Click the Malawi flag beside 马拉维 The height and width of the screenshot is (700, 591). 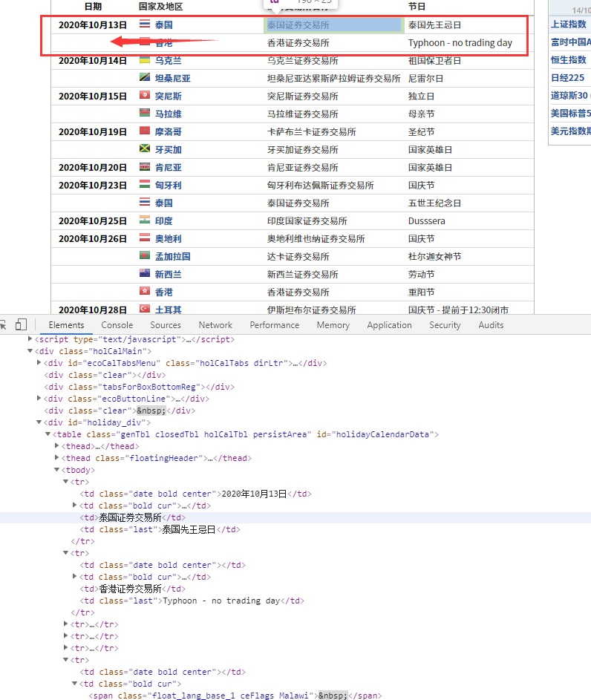coord(145,113)
